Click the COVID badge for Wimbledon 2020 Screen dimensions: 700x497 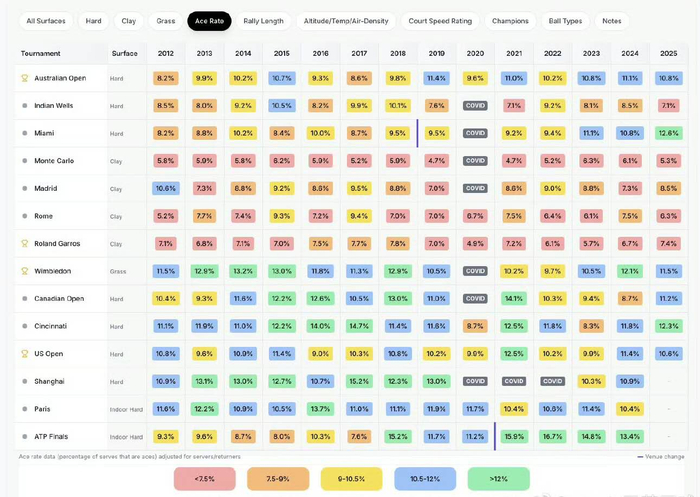coord(475,271)
